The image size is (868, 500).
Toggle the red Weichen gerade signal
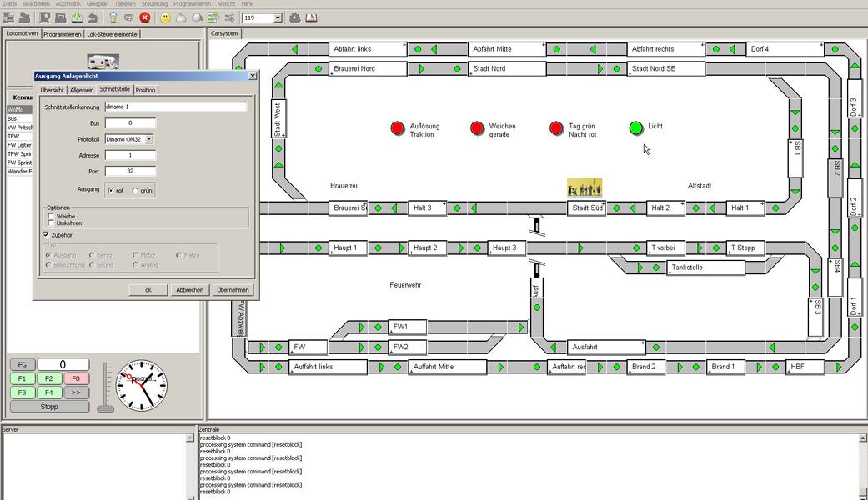tap(477, 127)
